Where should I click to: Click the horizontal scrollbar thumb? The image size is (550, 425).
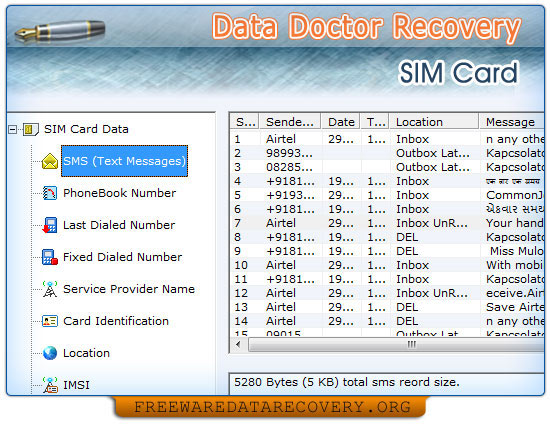[x=397, y=344]
